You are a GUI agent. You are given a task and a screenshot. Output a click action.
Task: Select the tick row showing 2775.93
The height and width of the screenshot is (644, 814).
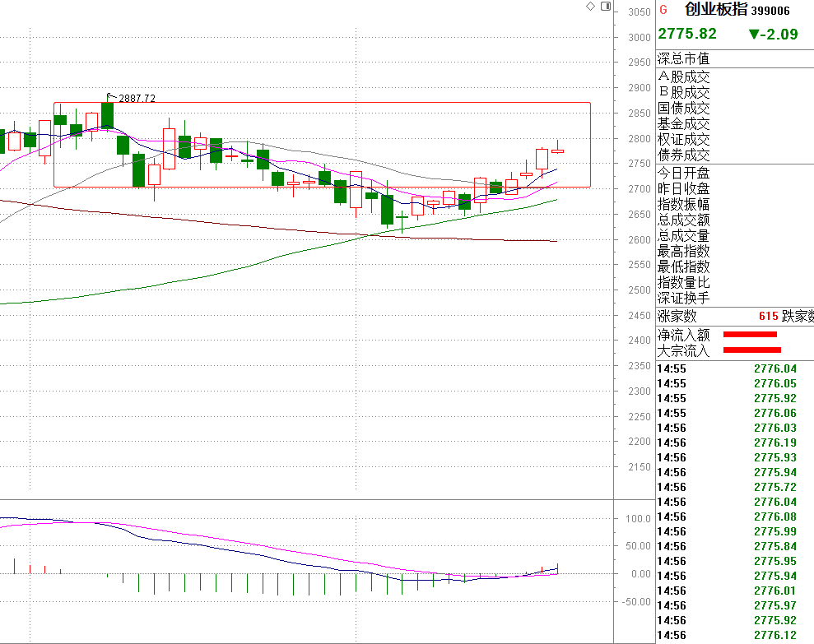735,457
